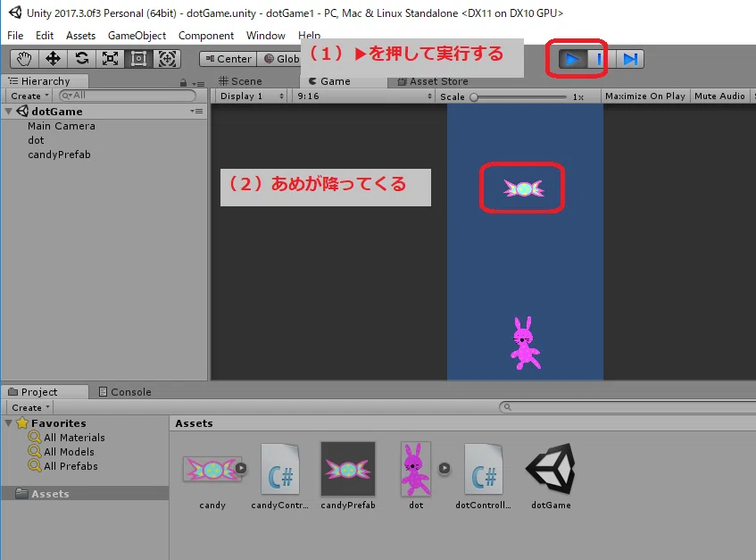Switch to the Asset Store tab
756x560 pixels.
(x=433, y=81)
